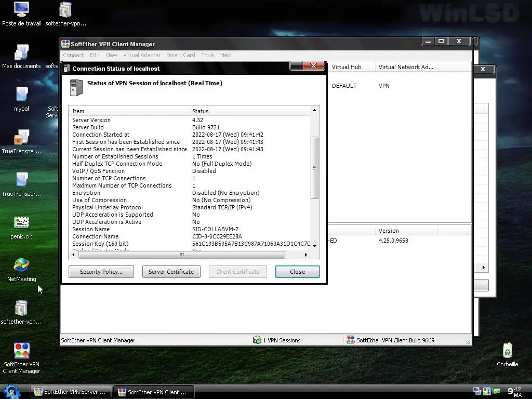
Task: Open the TrueTranspar document icon above penis.crt
Action: [x=21, y=184]
